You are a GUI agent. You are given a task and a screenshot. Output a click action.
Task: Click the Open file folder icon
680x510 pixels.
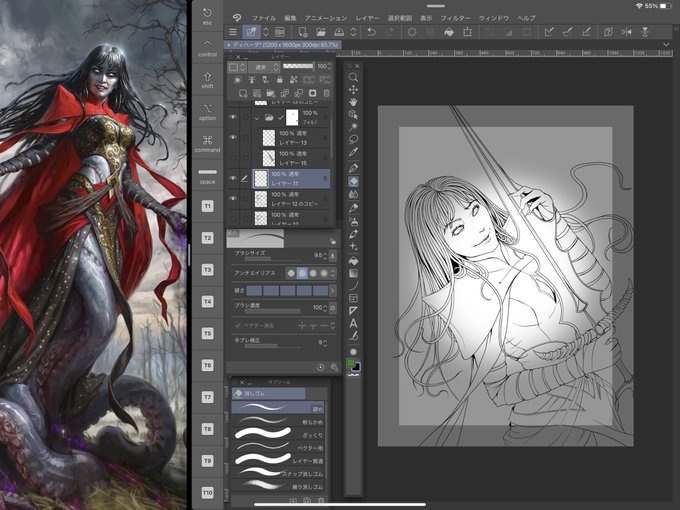click(x=320, y=32)
